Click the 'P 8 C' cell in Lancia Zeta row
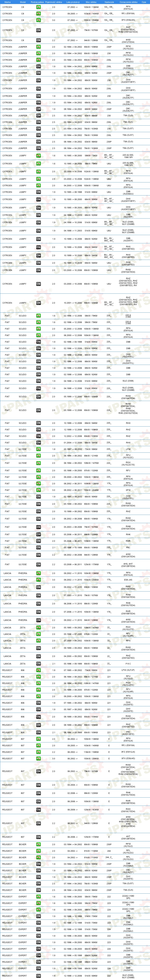150x980 pixels. pos(128,664)
